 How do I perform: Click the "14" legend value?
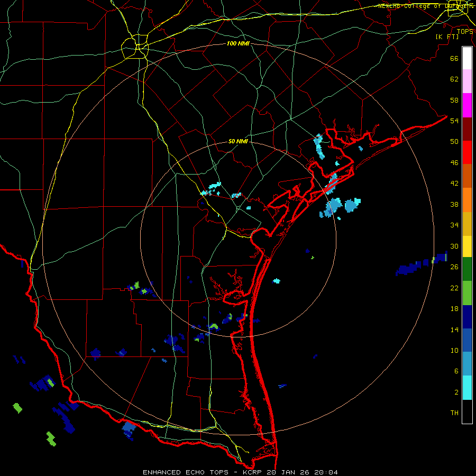click(454, 329)
